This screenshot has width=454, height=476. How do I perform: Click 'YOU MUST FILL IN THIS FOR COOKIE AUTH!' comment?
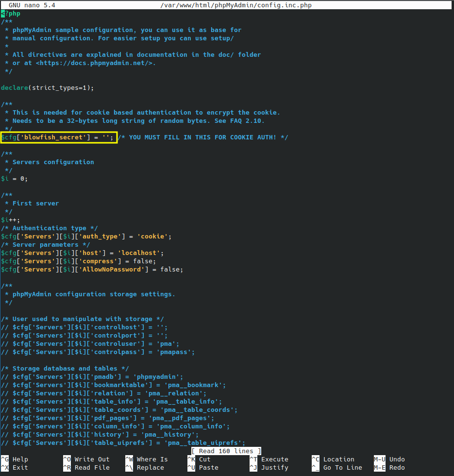point(203,137)
